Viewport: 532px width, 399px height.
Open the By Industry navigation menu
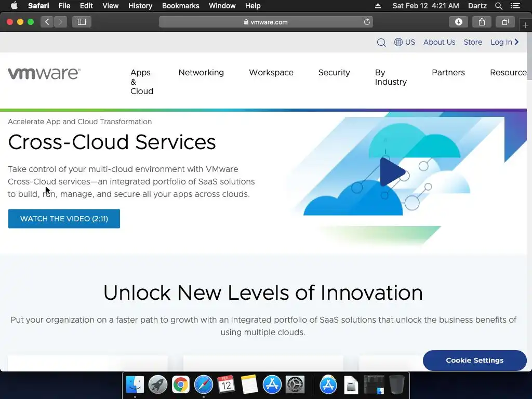391,77
